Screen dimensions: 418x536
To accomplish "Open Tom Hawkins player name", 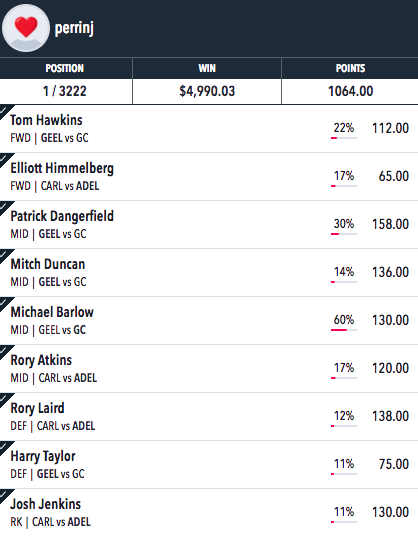I will [x=46, y=120].
